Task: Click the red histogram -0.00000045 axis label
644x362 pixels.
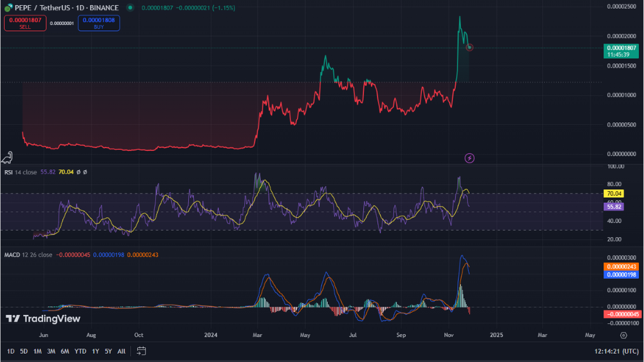Action: coord(622,314)
